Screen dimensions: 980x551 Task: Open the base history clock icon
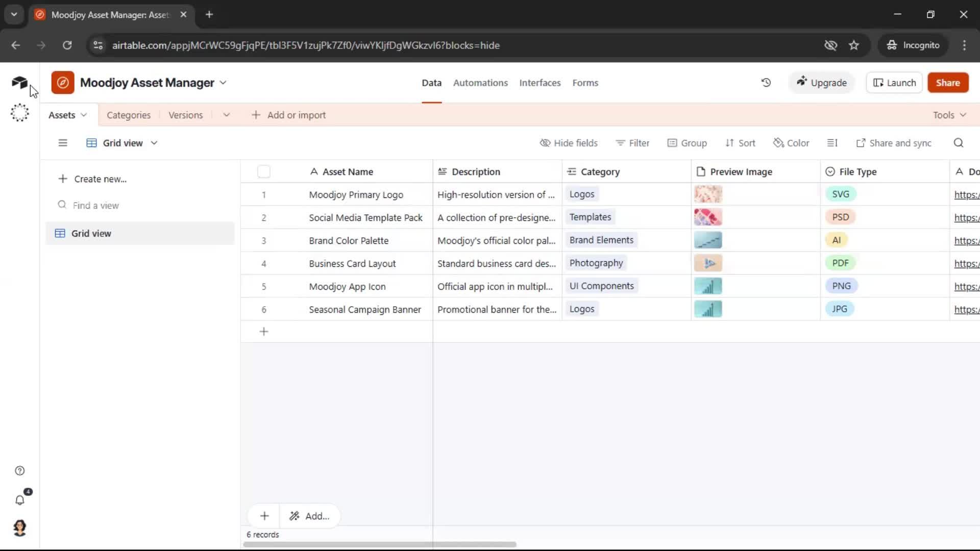tap(766, 83)
